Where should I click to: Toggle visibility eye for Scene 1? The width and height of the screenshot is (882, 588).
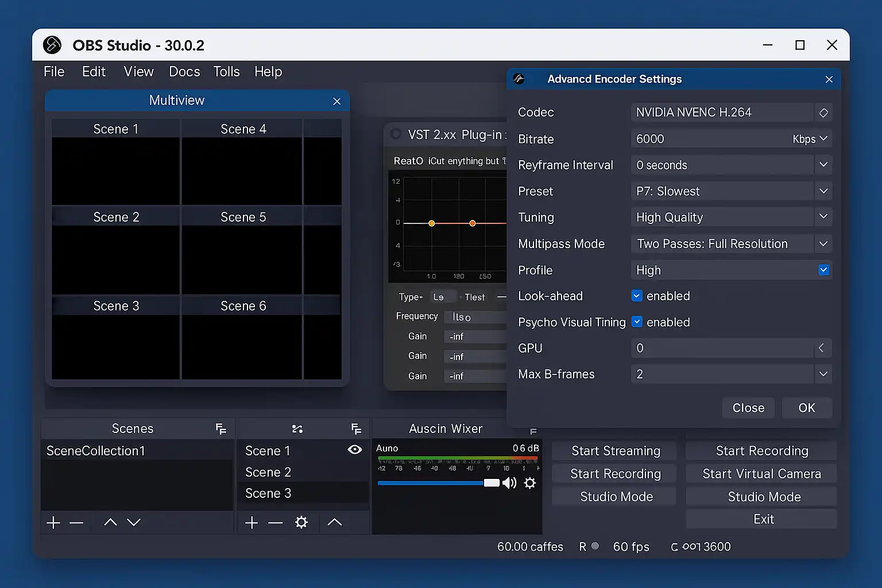355,450
